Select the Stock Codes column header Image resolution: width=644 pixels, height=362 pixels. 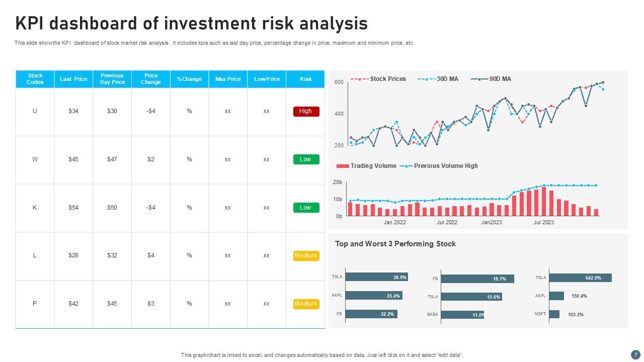pyautogui.click(x=35, y=79)
